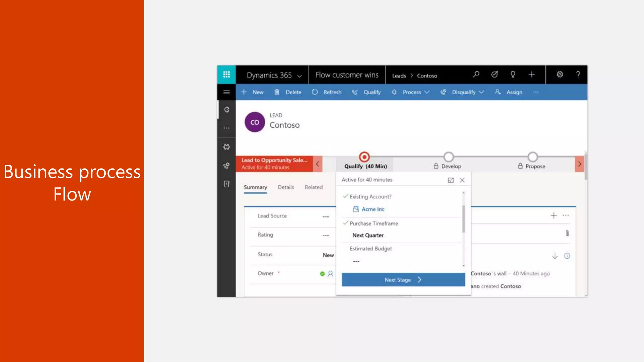Toggle the hamburger navigation menu
The image size is (644, 362).
tap(226, 92)
